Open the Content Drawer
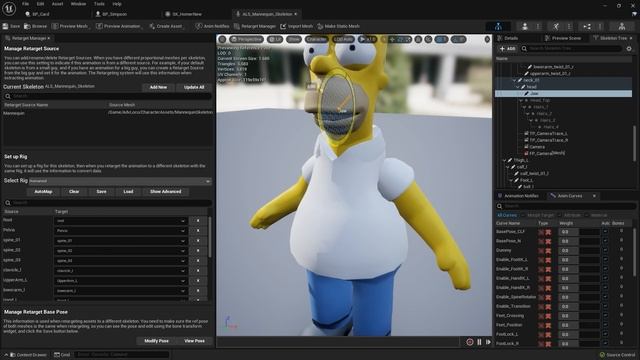This screenshot has height=360, width=640. pos(28,355)
